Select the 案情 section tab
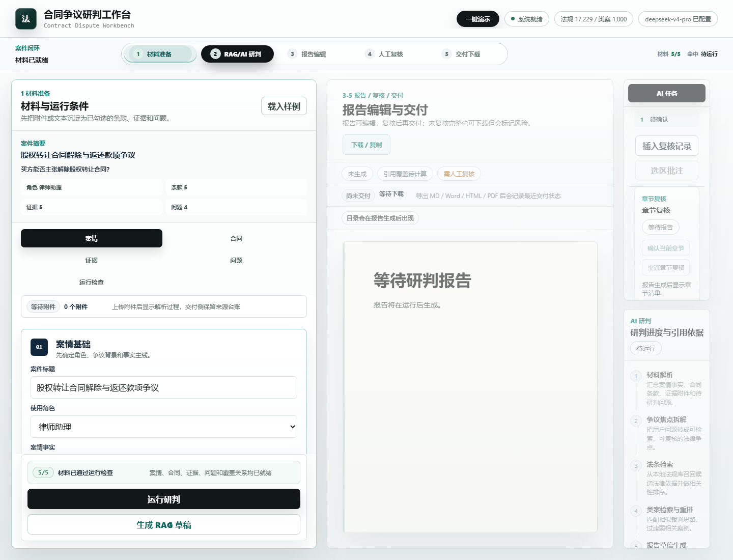Screen dimensions: 733x560 [92, 238]
